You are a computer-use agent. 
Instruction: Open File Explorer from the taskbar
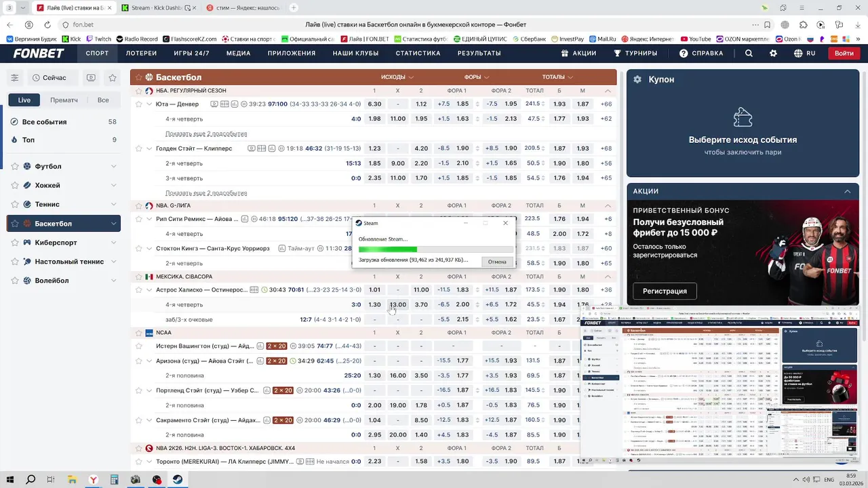(72, 480)
